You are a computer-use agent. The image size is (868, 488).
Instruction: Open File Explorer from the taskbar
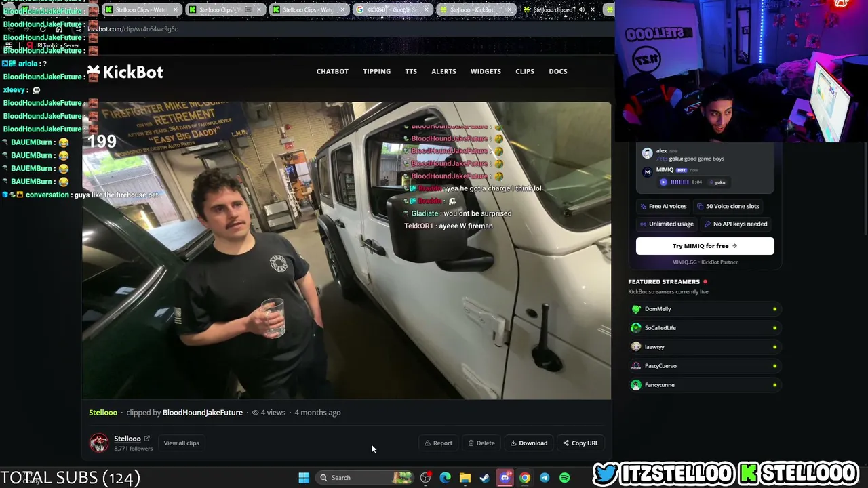click(465, 478)
